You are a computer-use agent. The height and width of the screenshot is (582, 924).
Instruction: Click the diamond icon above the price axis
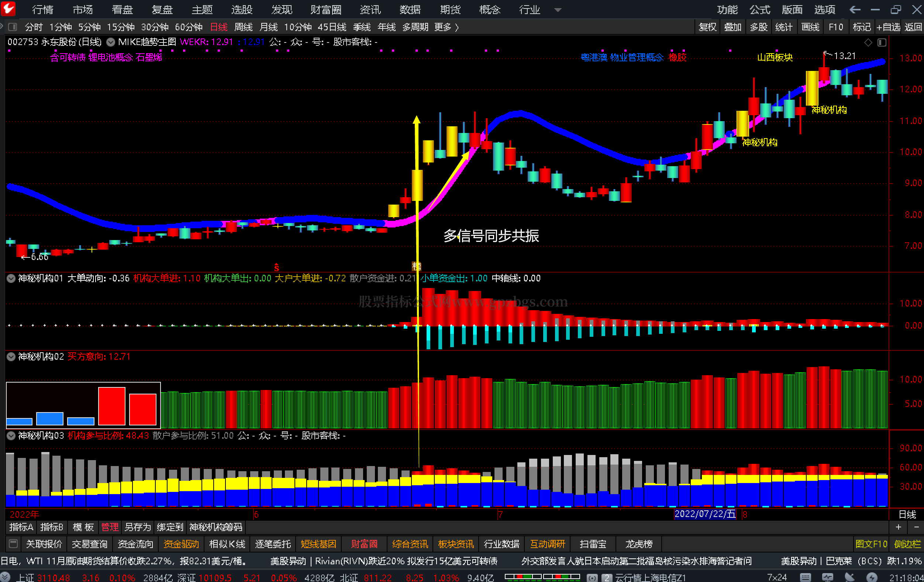pyautogui.click(x=868, y=42)
